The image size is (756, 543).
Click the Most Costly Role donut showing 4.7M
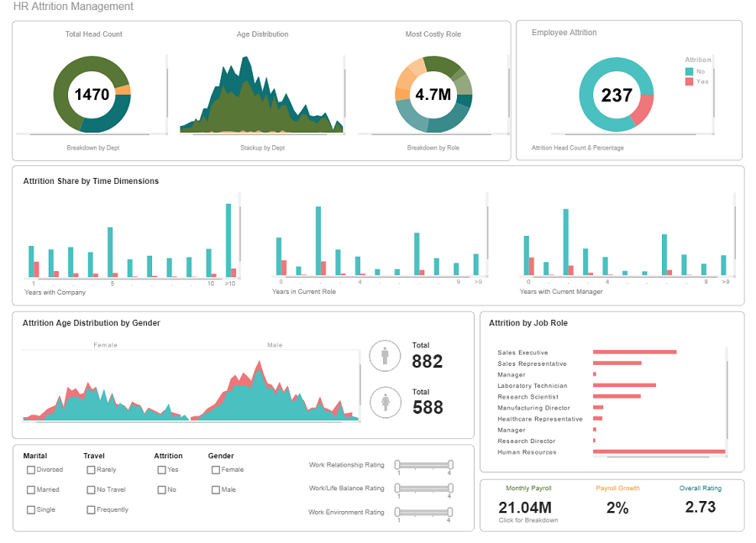[x=433, y=95]
